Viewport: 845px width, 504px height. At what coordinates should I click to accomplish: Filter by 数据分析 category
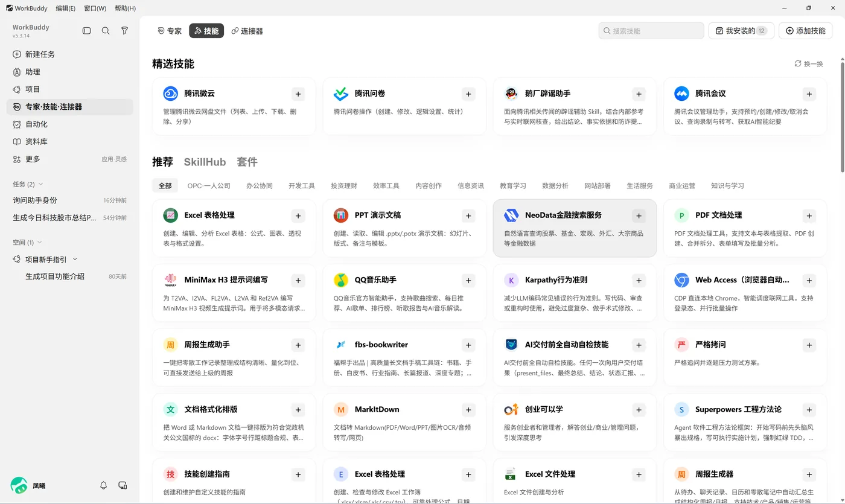click(555, 186)
